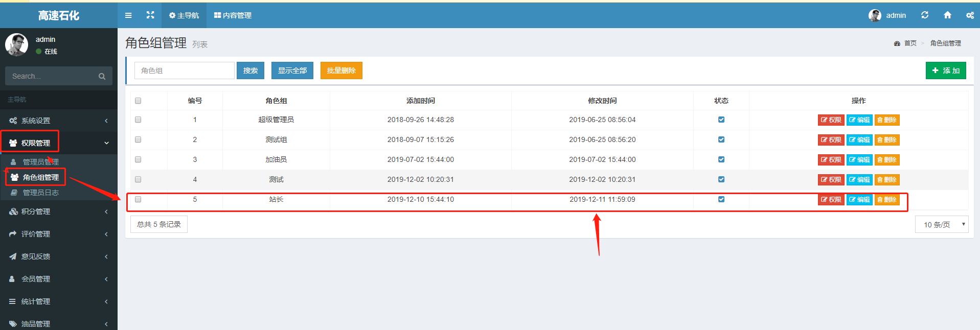Screen dimensions: 980x330
Task: Click 首页 breadcrumb link
Action: (910, 43)
